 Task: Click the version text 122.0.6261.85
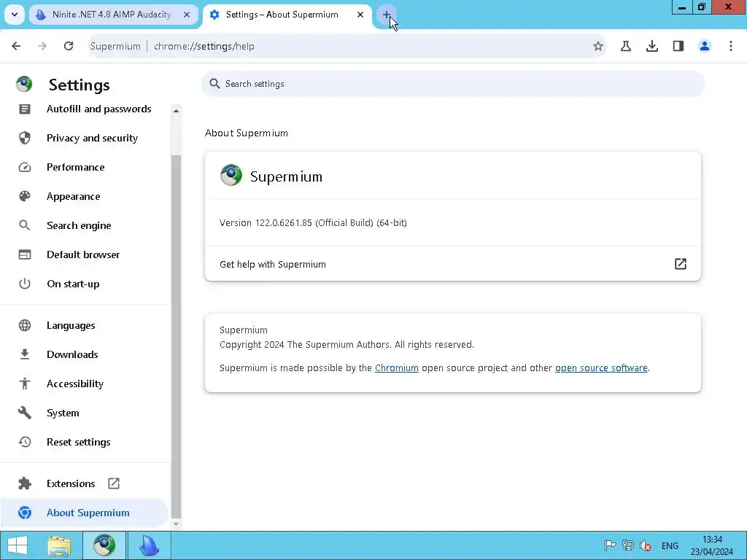(x=313, y=223)
